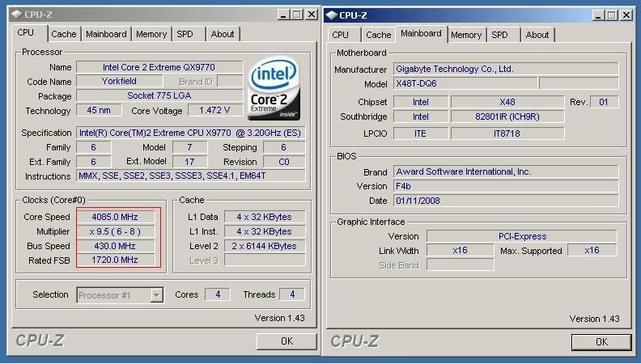Click the empty Brand ID field
This screenshot has height=364, width=641.
(230, 81)
